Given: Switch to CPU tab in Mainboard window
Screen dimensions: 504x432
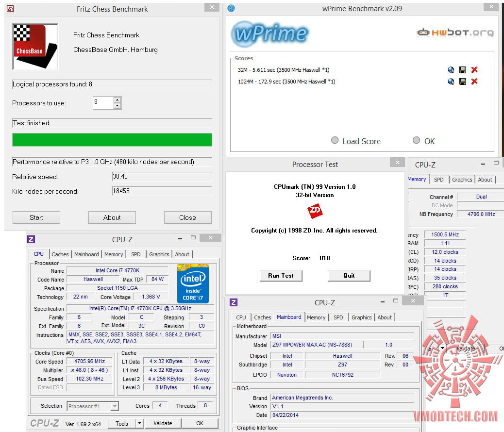Looking at the screenshot, I should point(241,317).
